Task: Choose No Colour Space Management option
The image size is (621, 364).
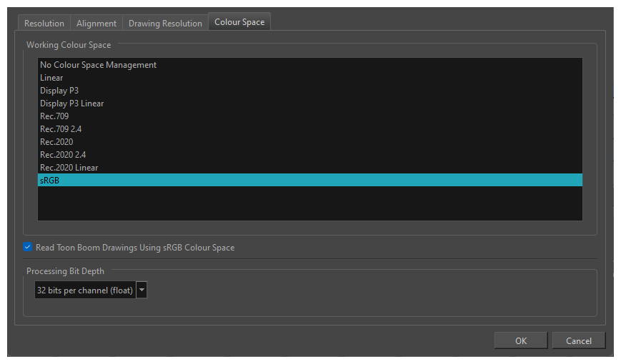Action: pos(98,65)
